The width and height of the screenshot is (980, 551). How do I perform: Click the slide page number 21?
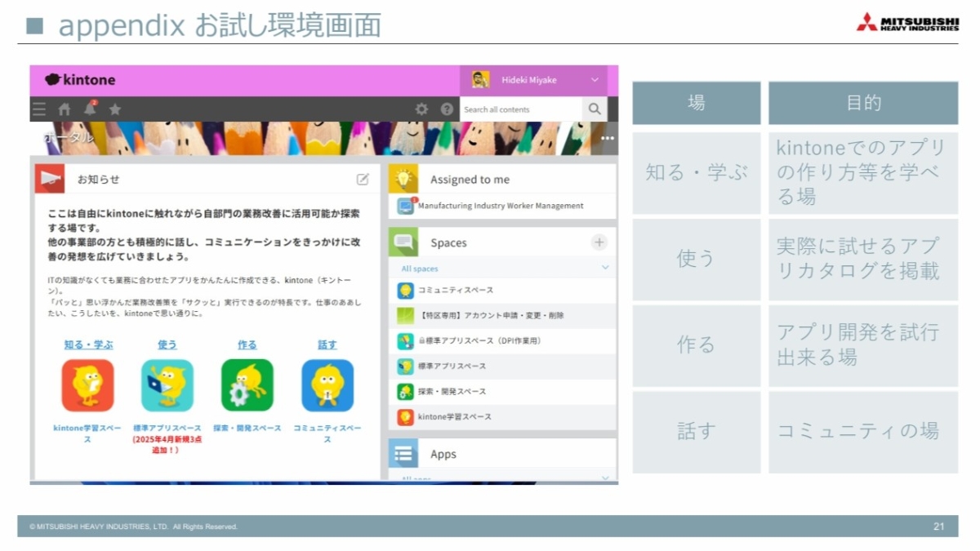click(x=939, y=527)
